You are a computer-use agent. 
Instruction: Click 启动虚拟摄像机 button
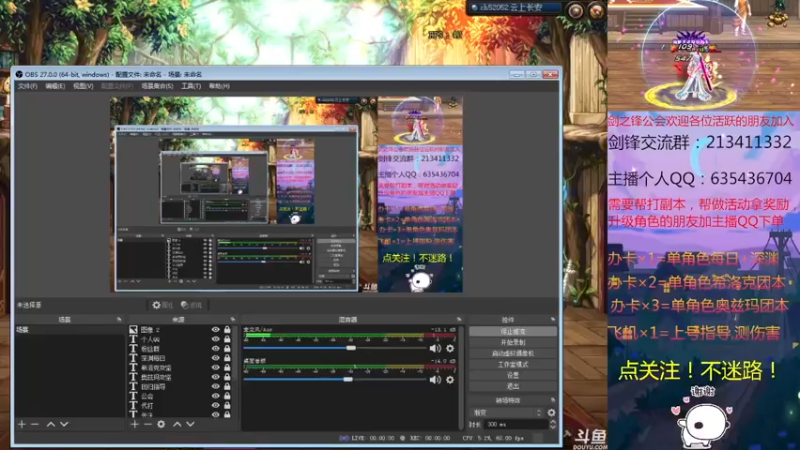coord(513,353)
